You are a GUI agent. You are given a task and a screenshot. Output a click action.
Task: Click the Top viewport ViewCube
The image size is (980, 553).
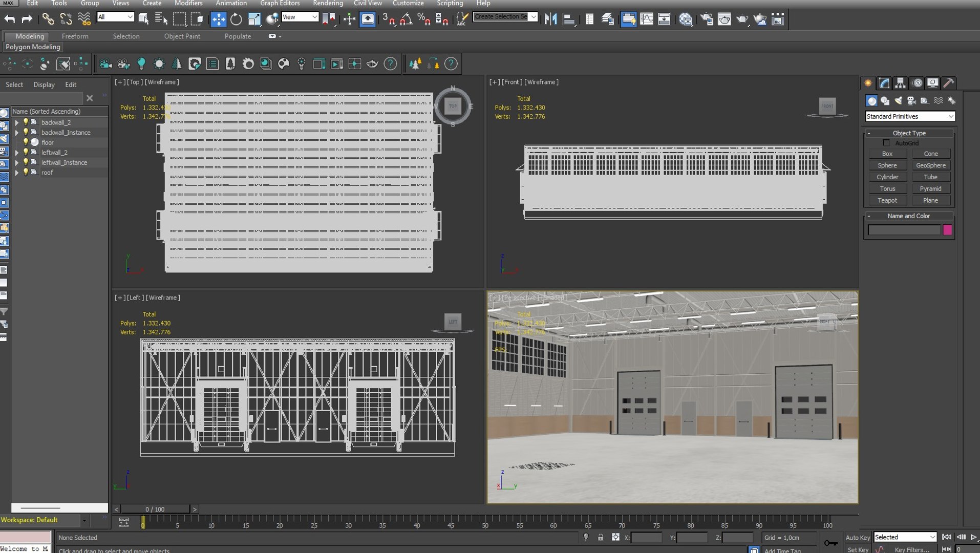[x=453, y=106]
